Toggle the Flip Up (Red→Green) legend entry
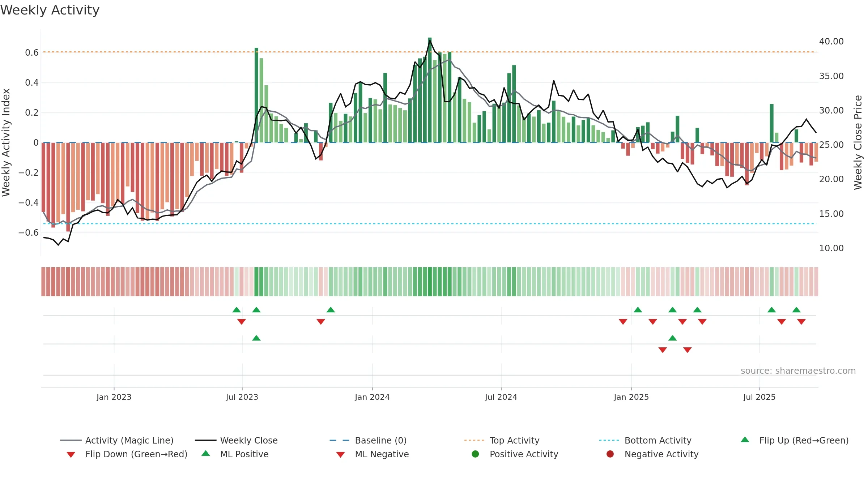This screenshot has height=488, width=868. pos(794,440)
